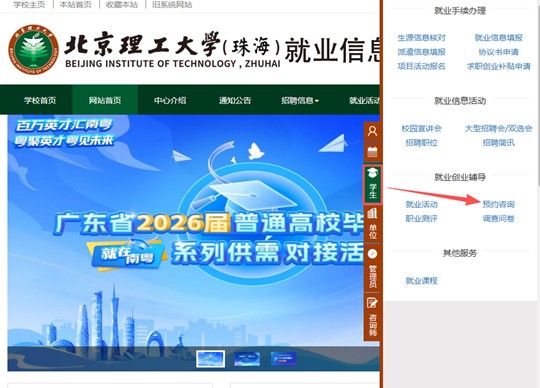Open the 管理员 sidebar tab
540x388 pixels.
point(372,268)
